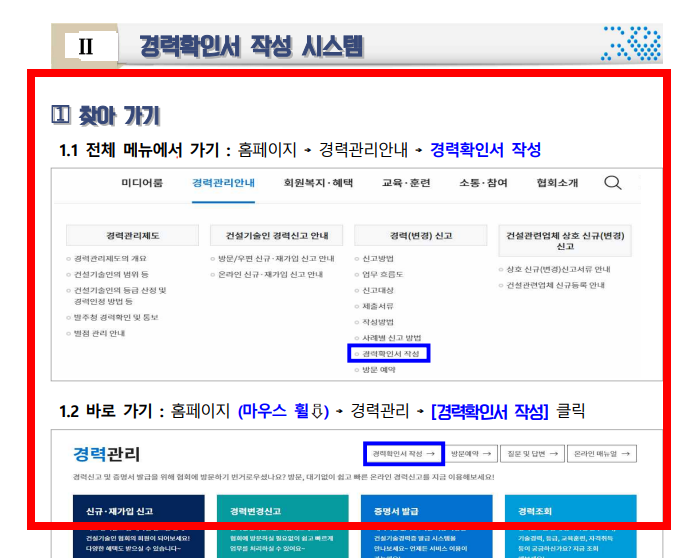Open 방문/우편 신규·재가입 신고 안내 link
This screenshot has height=558, width=700.
(x=276, y=258)
